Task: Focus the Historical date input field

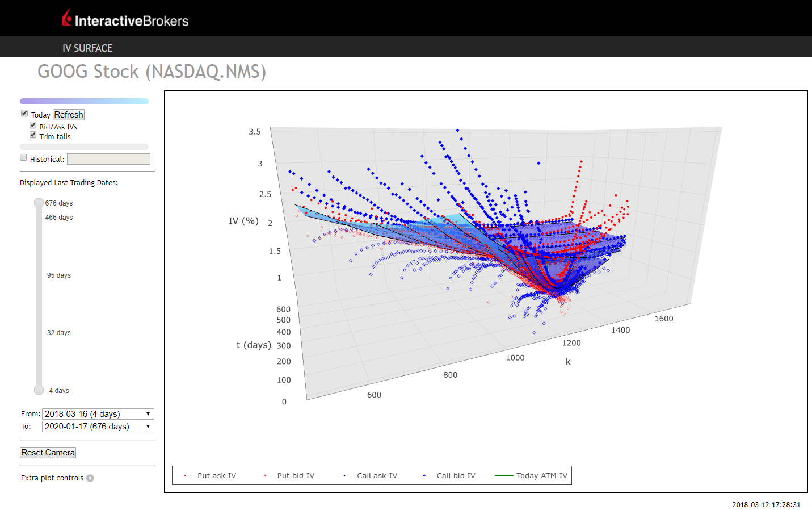Action: pos(108,159)
